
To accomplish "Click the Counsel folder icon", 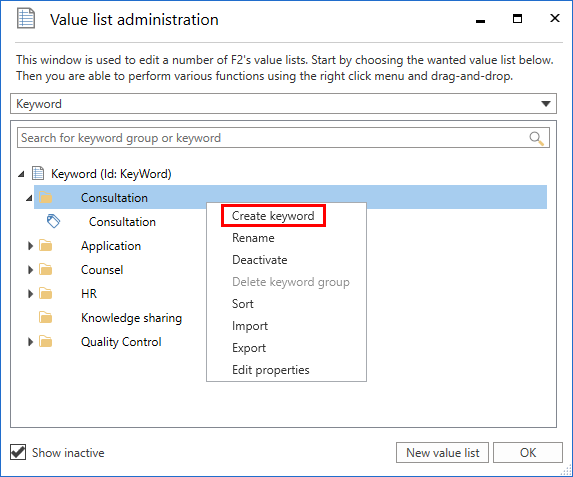I will [46, 270].
